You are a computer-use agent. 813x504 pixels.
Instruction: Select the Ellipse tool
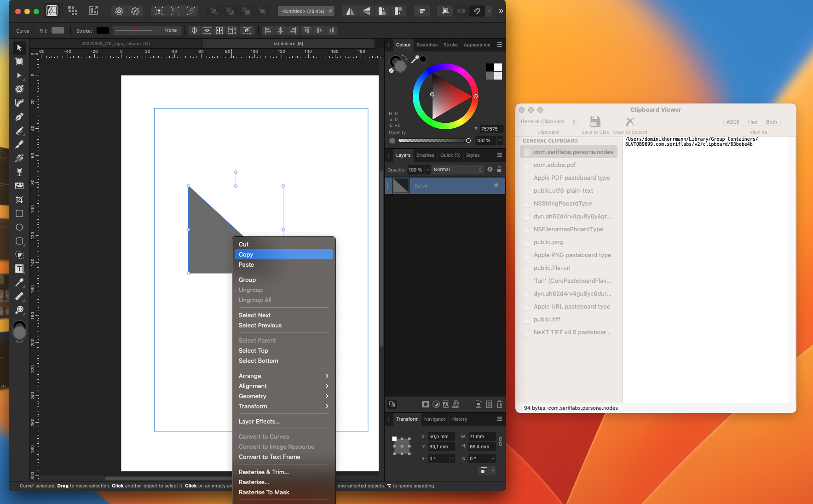19,227
